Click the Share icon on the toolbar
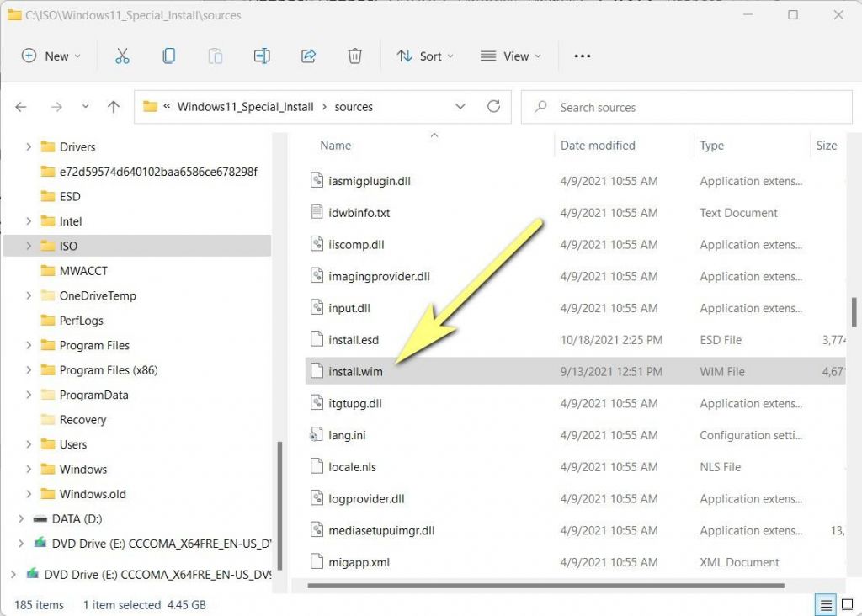Viewport: 862px width, 616px height. [308, 56]
